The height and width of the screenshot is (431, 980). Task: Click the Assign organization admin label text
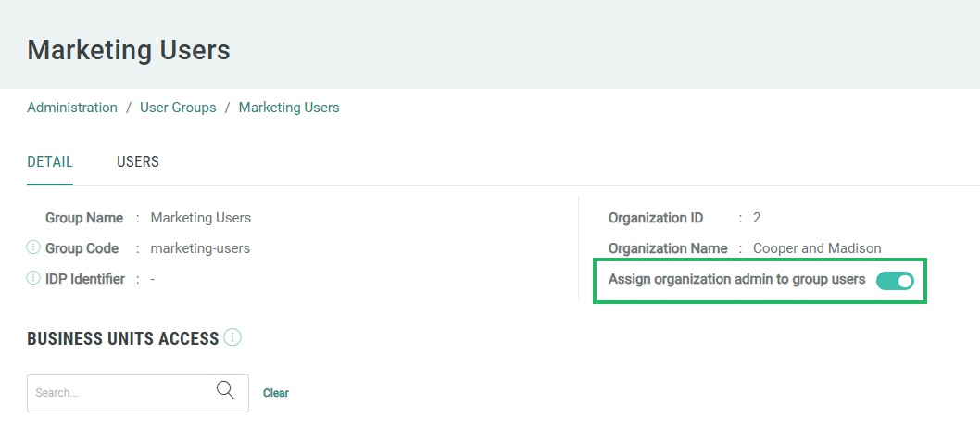point(736,279)
